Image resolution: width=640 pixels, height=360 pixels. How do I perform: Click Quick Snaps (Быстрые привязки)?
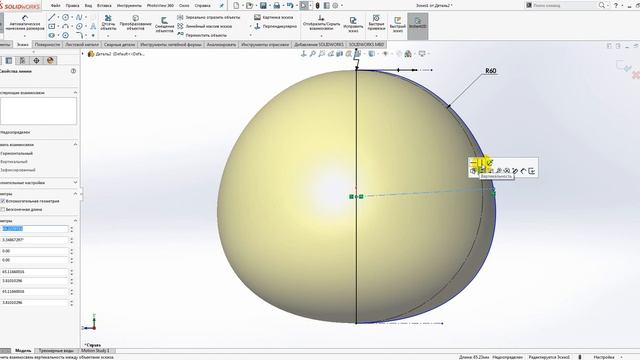(376, 22)
